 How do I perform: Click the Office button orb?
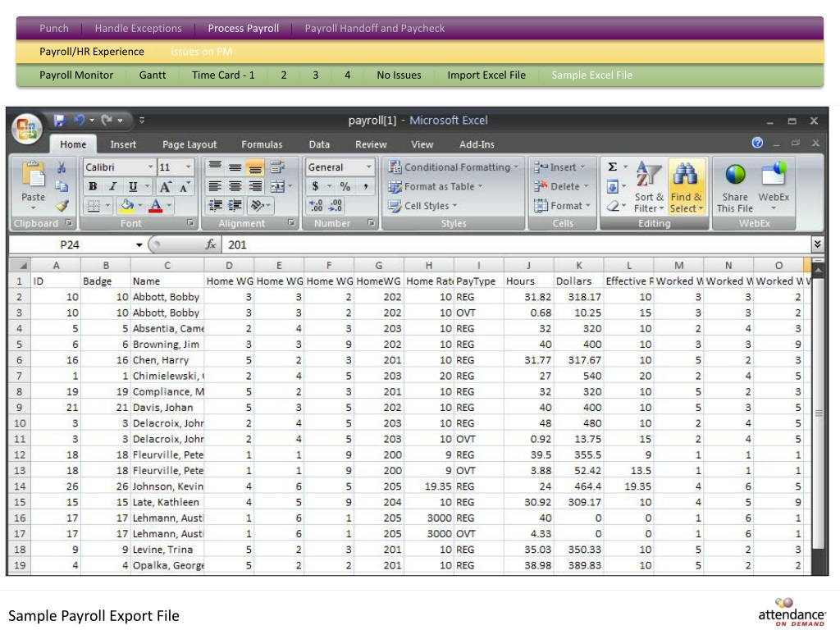click(27, 129)
